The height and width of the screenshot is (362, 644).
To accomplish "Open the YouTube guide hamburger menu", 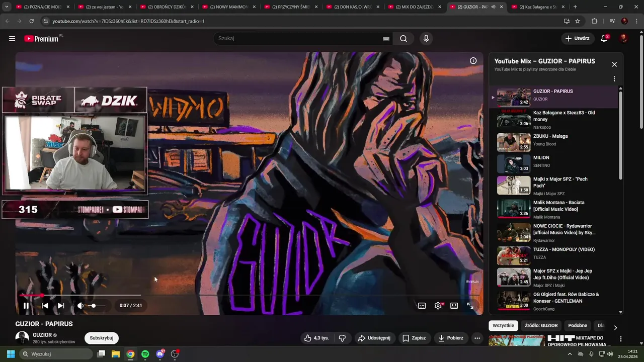I will tap(12, 39).
